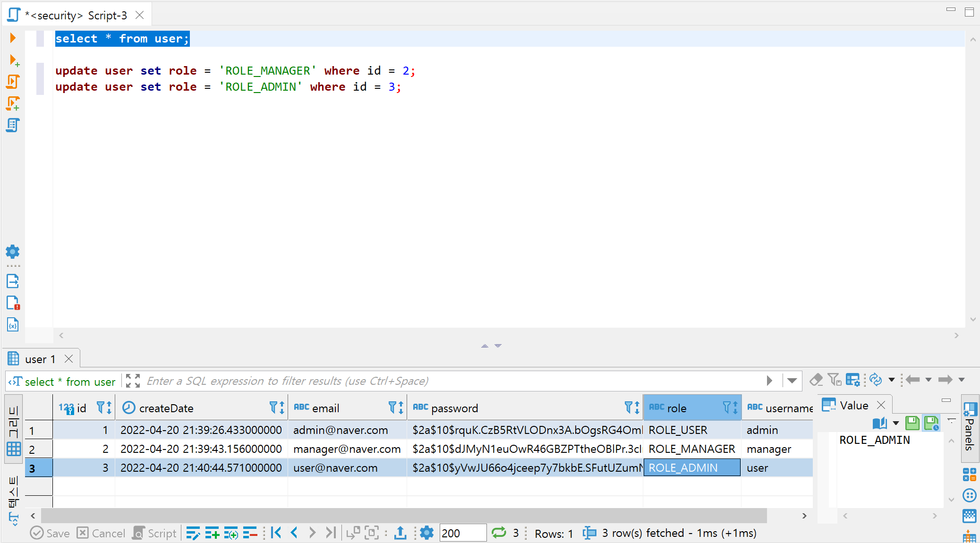Open the Explain execution plan icon
The height and width of the screenshot is (543, 980).
[13, 125]
